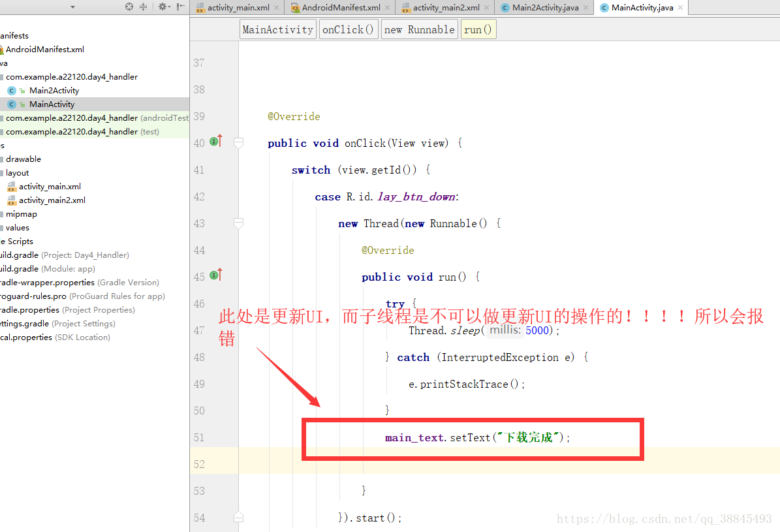The image size is (780, 532).
Task: Open gradle.properties (Project Properties)
Action: coord(68,309)
